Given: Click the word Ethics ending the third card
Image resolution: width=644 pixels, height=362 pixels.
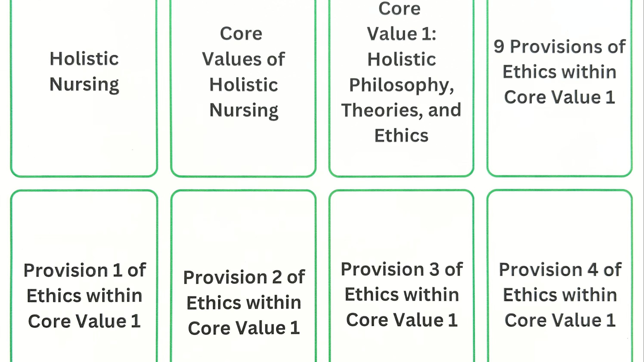Looking at the screenshot, I should pyautogui.click(x=401, y=136).
